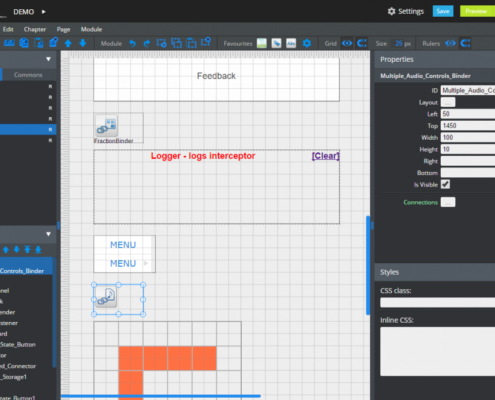The image size is (495, 400).
Task: Click the Right value field
Action: coord(468,161)
